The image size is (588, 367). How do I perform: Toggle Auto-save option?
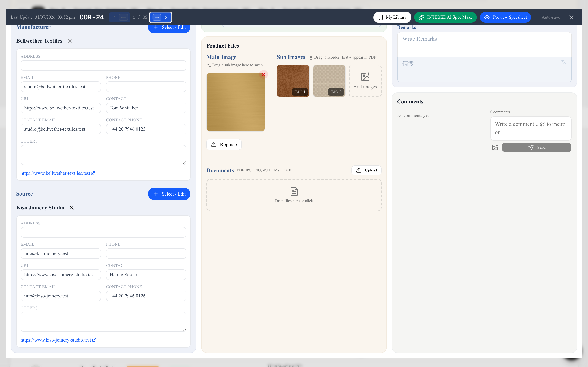pos(551,17)
